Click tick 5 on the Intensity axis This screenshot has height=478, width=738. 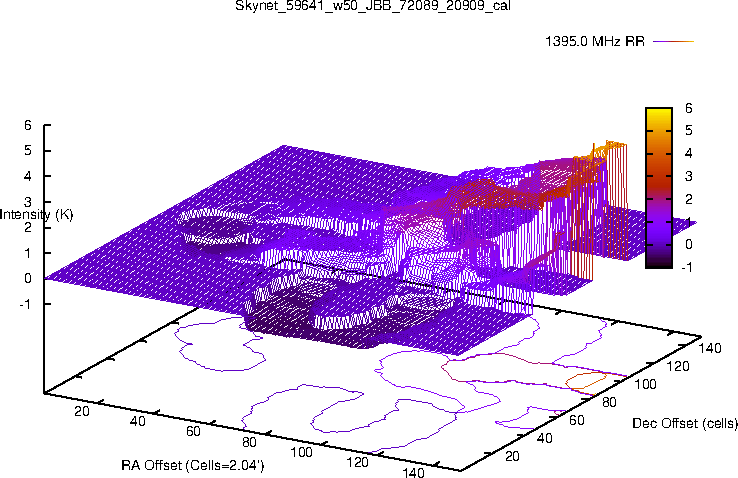28,151
